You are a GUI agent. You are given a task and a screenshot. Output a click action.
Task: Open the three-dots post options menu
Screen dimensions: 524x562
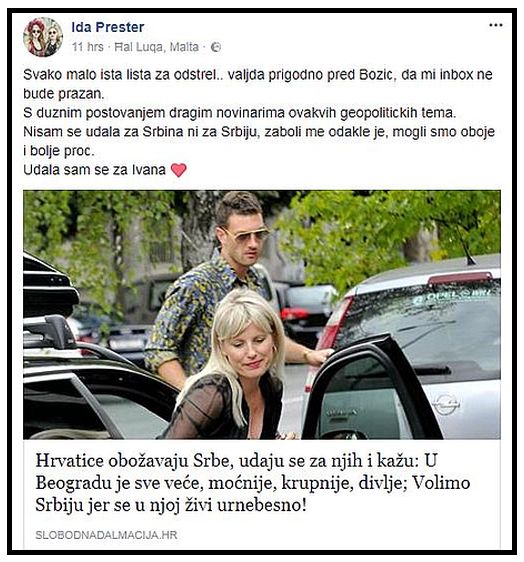pos(496,25)
